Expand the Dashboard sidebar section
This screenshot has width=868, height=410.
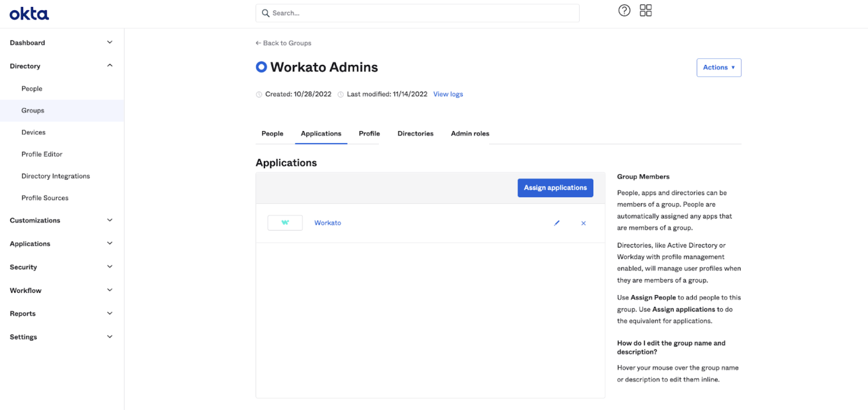coord(109,42)
